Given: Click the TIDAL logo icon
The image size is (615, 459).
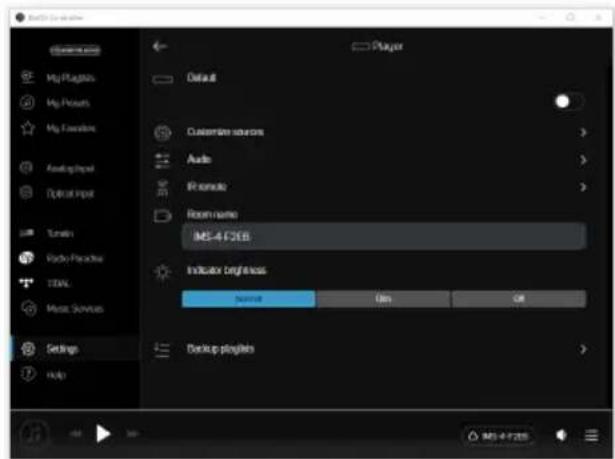Looking at the screenshot, I should [x=27, y=283].
